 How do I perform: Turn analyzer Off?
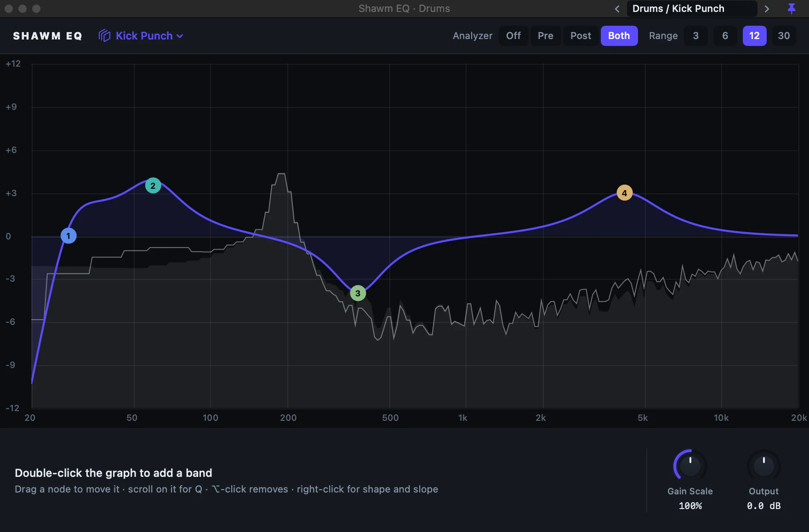513,36
